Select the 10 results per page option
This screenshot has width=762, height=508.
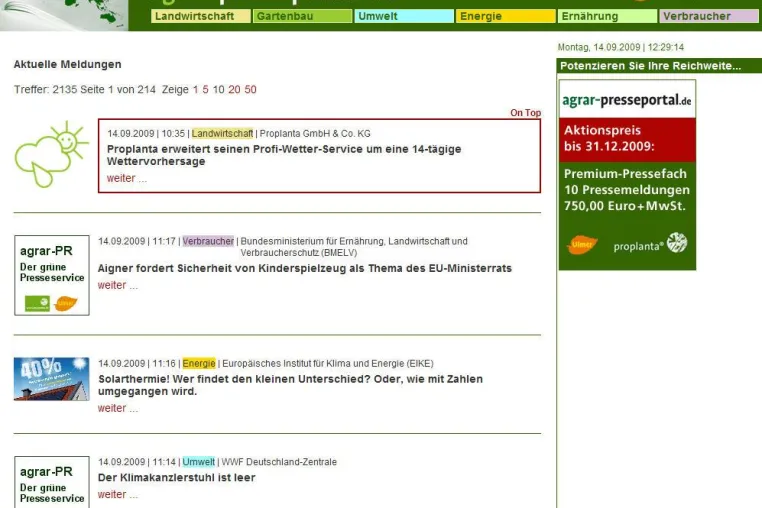[219, 89]
